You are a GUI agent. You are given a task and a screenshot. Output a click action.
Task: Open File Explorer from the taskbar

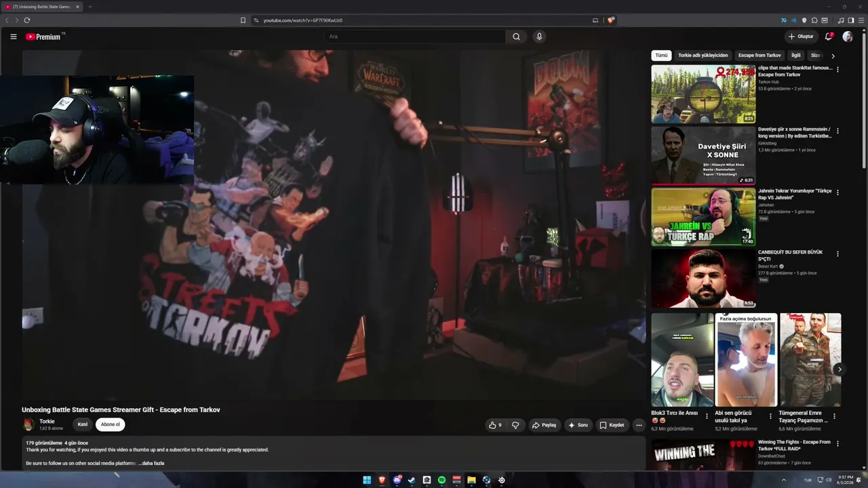tap(471, 480)
